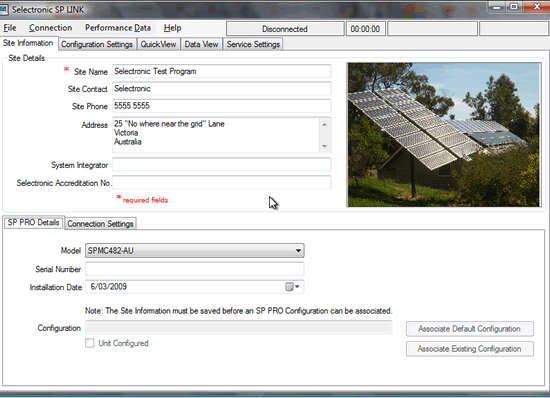Select the Site Information tab
Screen dimensions: 550x398
click(28, 43)
